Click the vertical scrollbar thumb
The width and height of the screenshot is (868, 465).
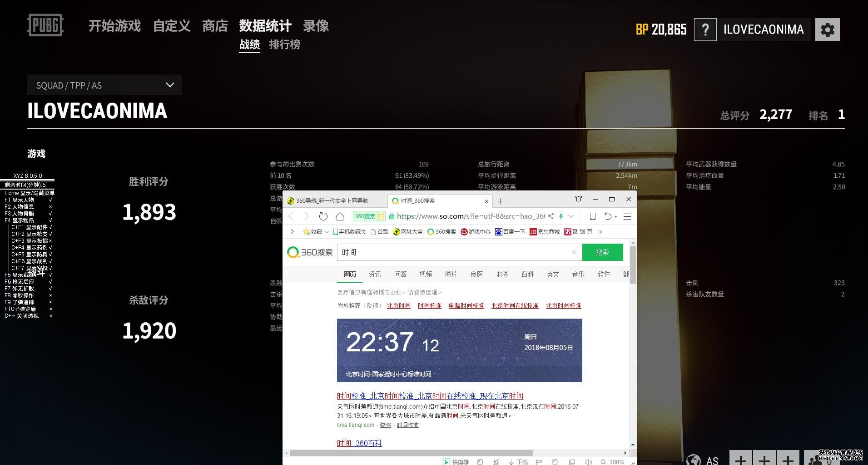click(633, 265)
